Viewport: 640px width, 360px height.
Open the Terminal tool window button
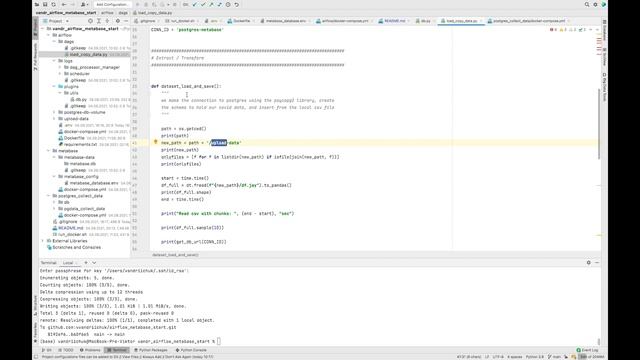pos(117,350)
